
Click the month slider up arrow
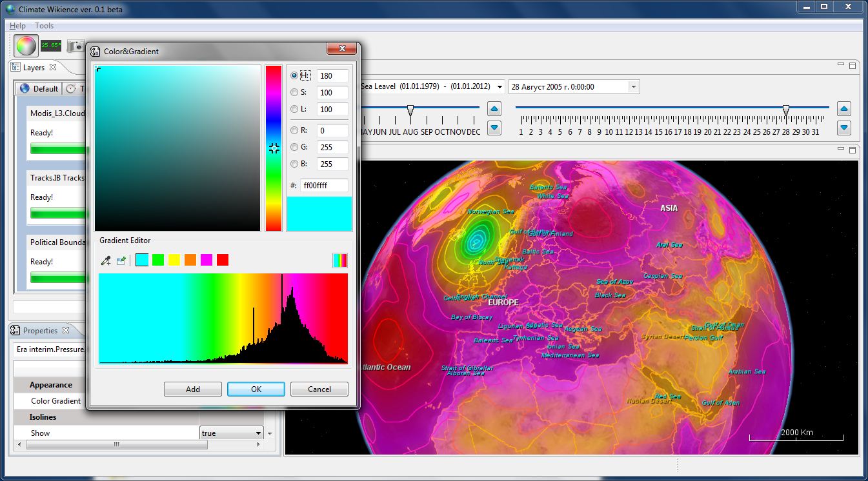pos(494,109)
